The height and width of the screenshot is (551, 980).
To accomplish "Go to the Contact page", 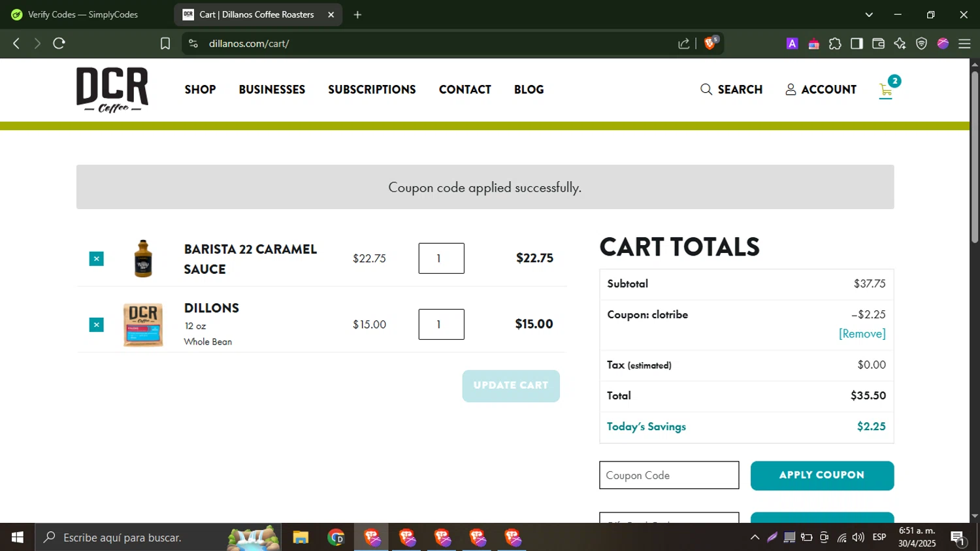I will (x=465, y=90).
